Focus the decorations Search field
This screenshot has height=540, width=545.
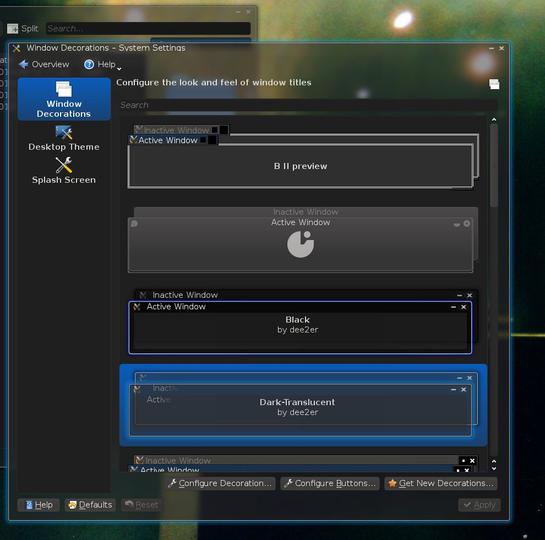tap(307, 105)
